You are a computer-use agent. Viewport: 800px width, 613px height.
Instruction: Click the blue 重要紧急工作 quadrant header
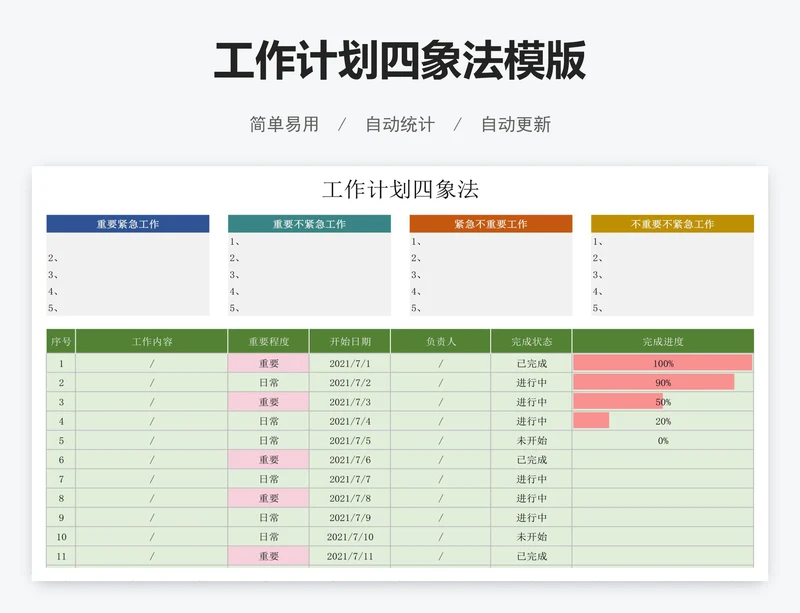[127, 224]
